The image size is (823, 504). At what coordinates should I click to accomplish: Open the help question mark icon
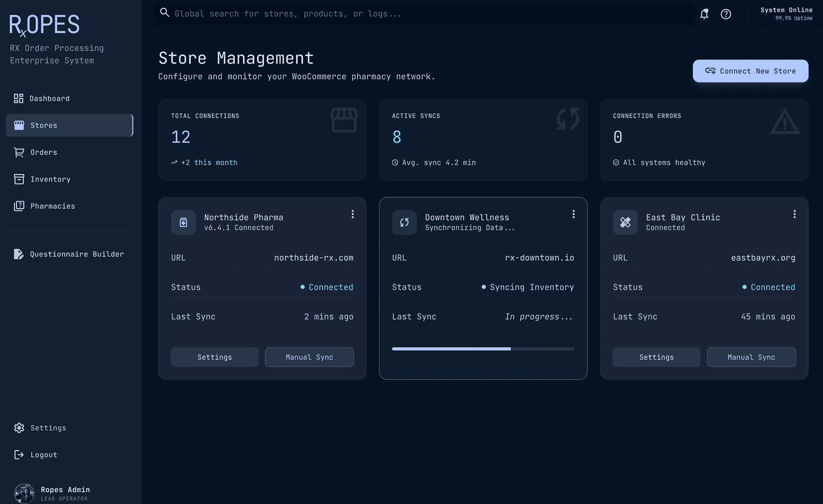click(x=726, y=14)
